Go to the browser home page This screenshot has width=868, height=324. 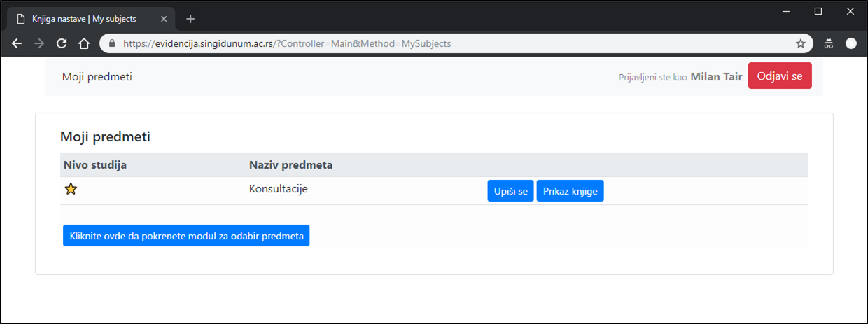84,43
